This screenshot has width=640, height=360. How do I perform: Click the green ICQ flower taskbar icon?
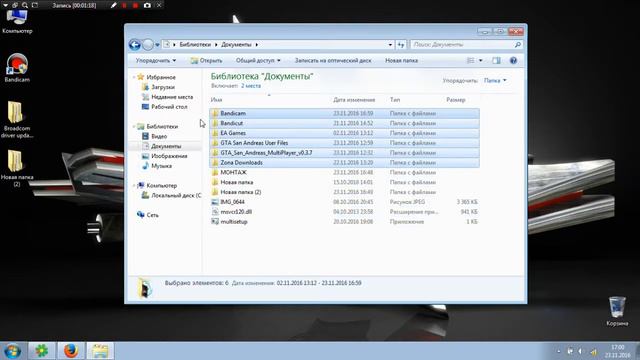(41, 351)
